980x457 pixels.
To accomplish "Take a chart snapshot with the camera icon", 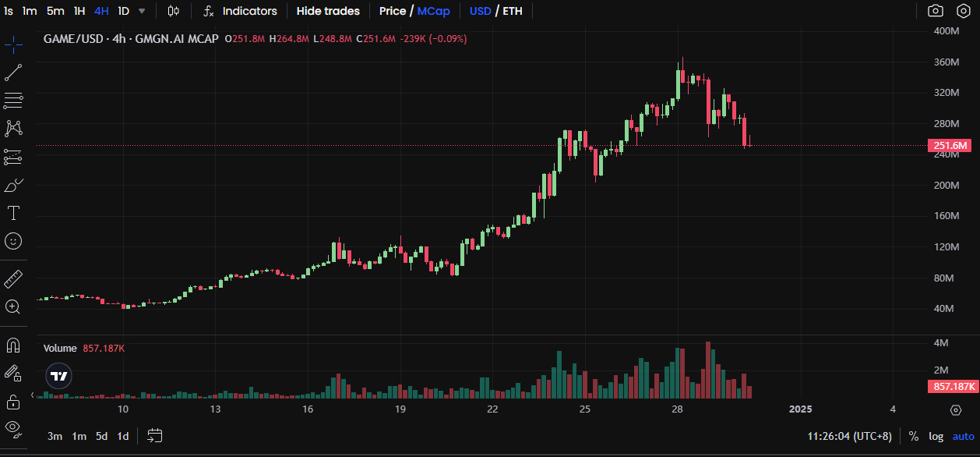I will pyautogui.click(x=935, y=11).
